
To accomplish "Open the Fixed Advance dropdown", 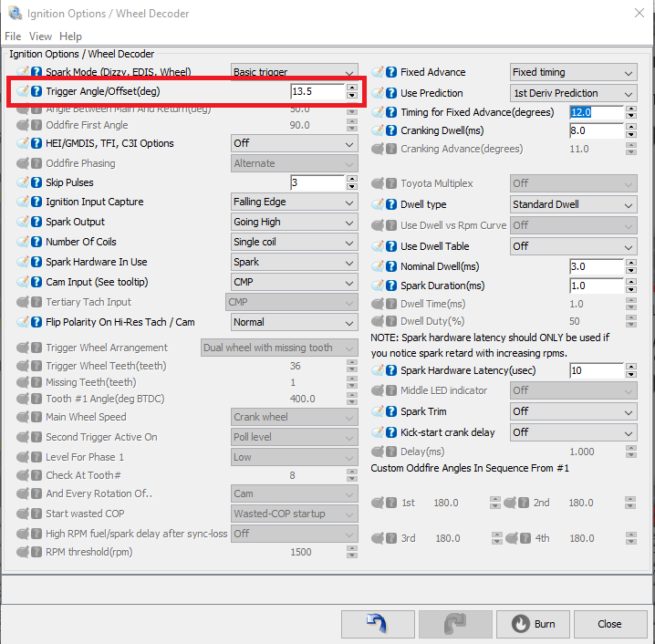I will click(x=573, y=73).
